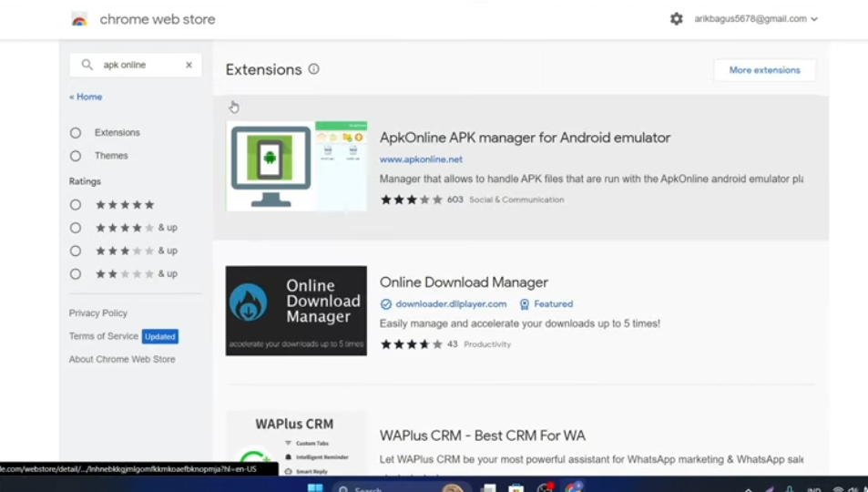Click the verified badge beside downloader.dllplayer.com

coord(386,304)
